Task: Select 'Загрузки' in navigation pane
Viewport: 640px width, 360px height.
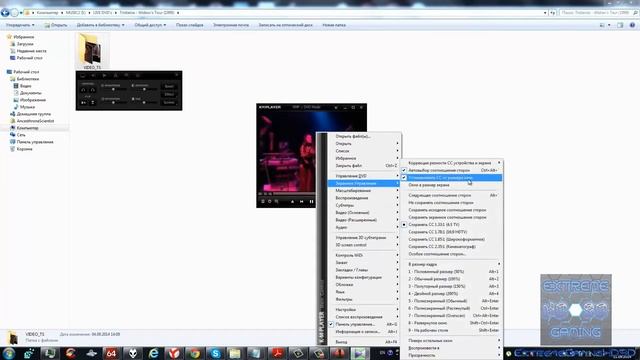Action: (25, 44)
